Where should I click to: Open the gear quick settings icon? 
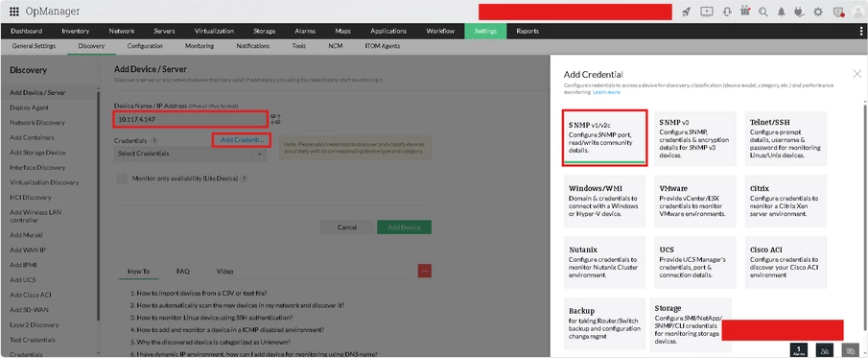tap(818, 12)
